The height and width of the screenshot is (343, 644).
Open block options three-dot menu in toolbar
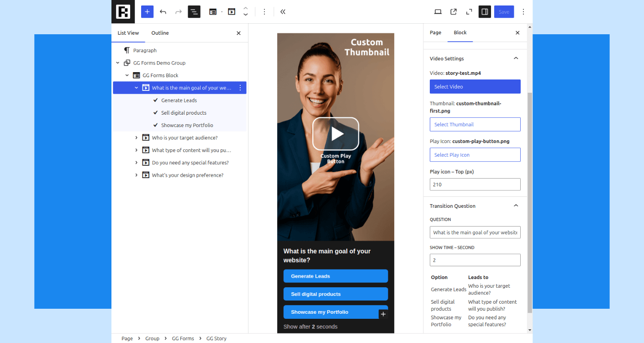pyautogui.click(x=264, y=12)
